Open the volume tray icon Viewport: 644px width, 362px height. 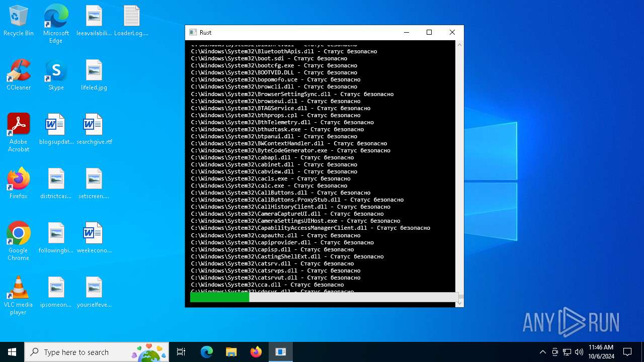point(579,352)
